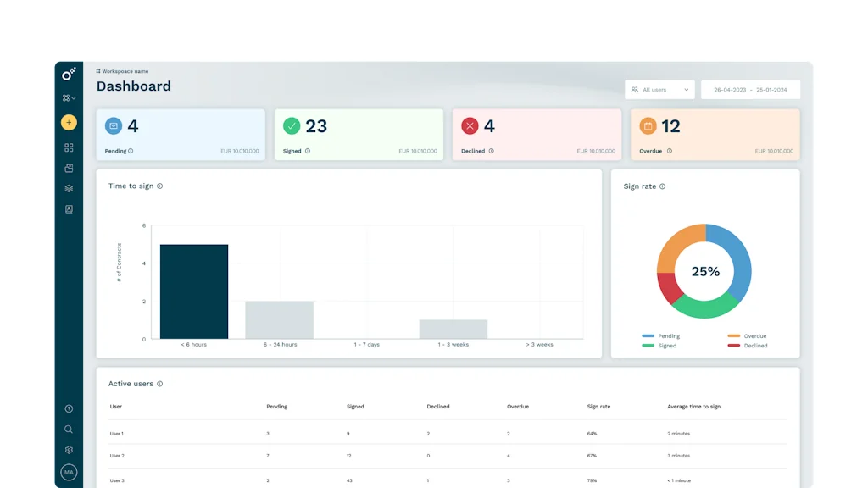The height and width of the screenshot is (488, 868).
Task: Click the app logo at sidebar top
Action: 69,74
